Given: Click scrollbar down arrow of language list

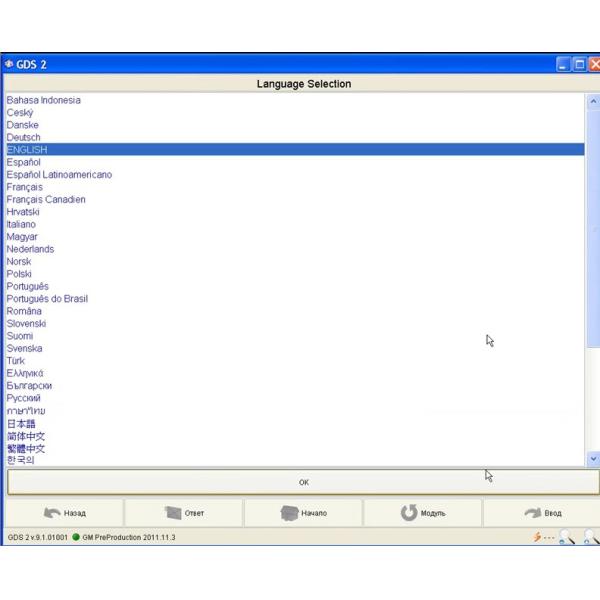Looking at the screenshot, I should (x=593, y=457).
